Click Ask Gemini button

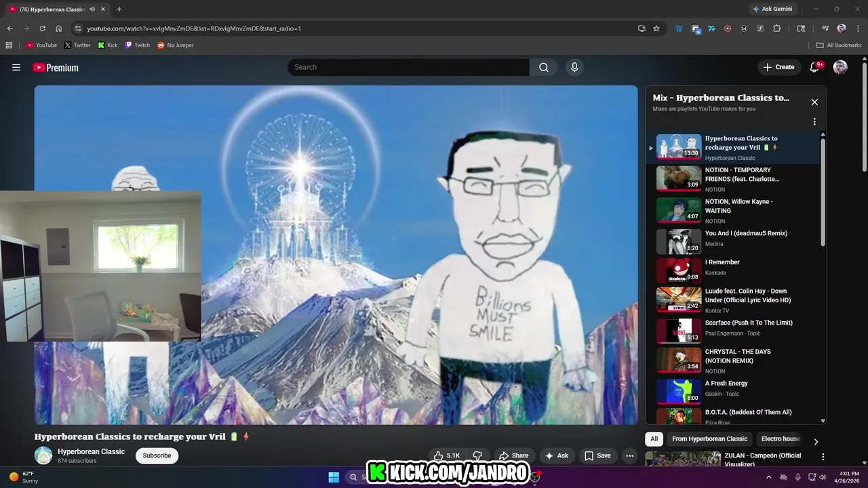(x=772, y=9)
